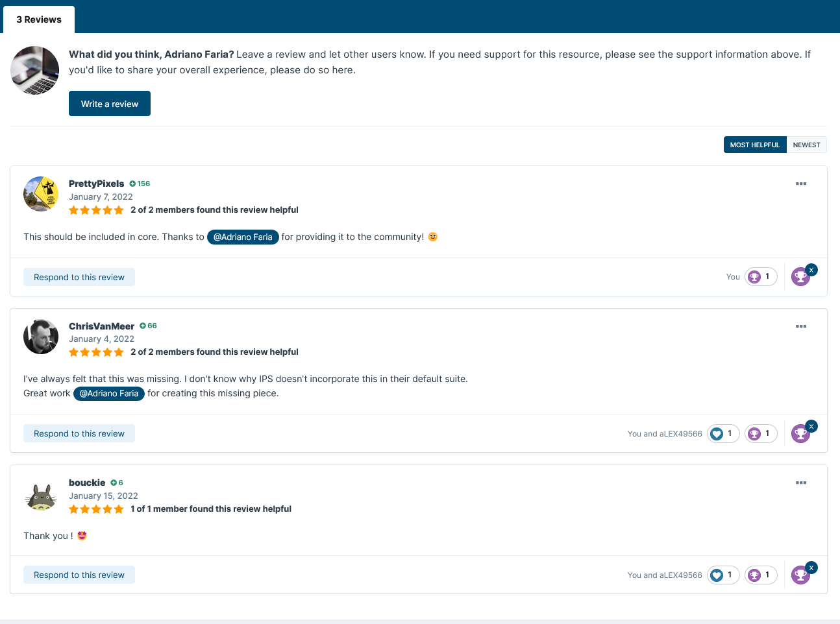Open ChrisVanMeer's profile avatar
This screenshot has width=840, height=624.
coord(41,337)
